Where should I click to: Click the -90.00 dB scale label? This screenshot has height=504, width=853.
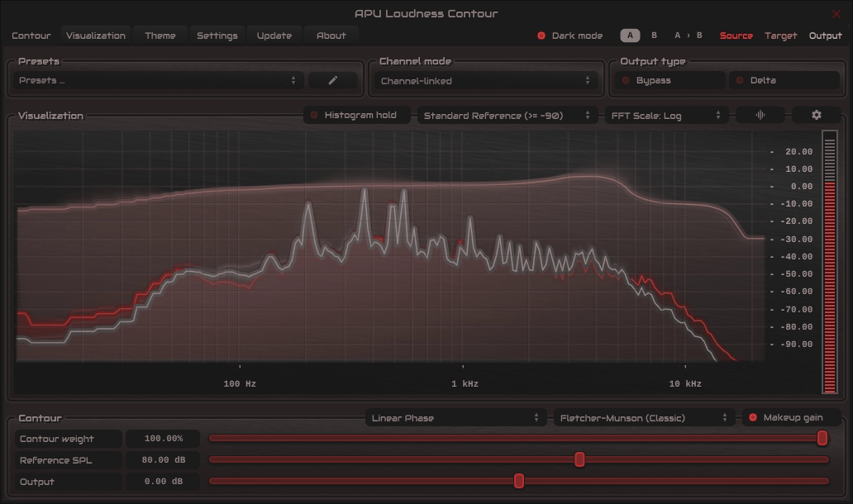point(797,345)
